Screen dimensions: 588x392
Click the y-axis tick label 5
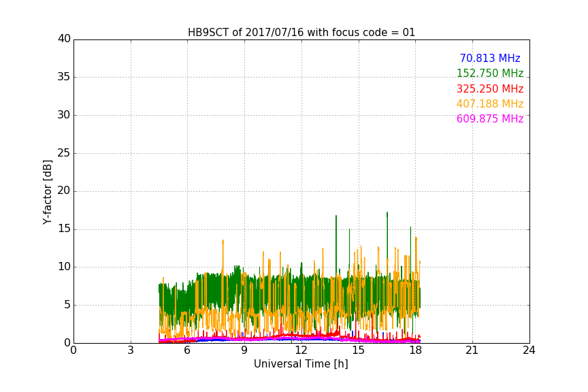coord(67,305)
